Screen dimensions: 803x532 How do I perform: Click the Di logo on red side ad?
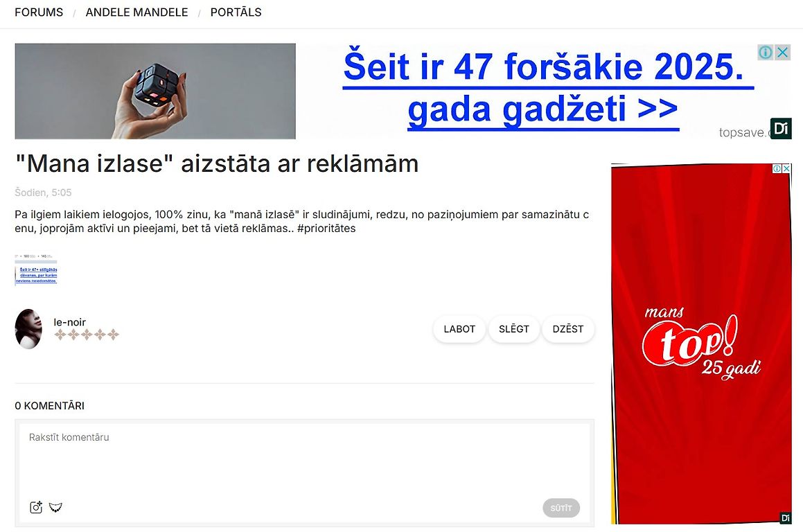[785, 518]
